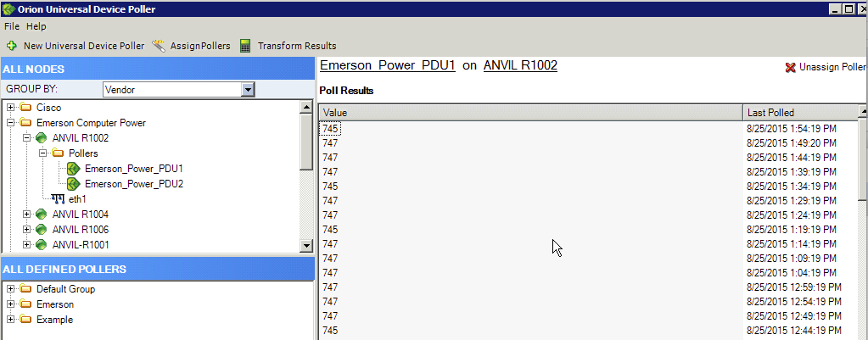Sort by the Last Polled column header

click(x=800, y=113)
